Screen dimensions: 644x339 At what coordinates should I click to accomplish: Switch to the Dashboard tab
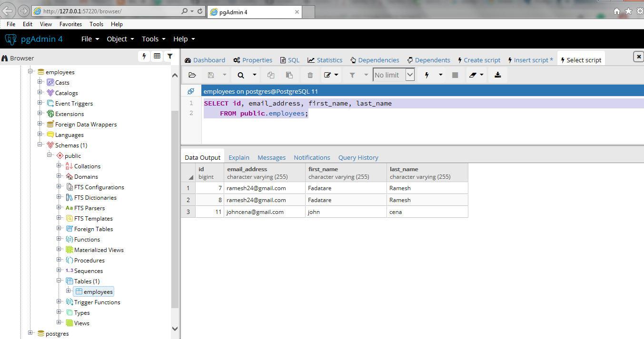205,60
